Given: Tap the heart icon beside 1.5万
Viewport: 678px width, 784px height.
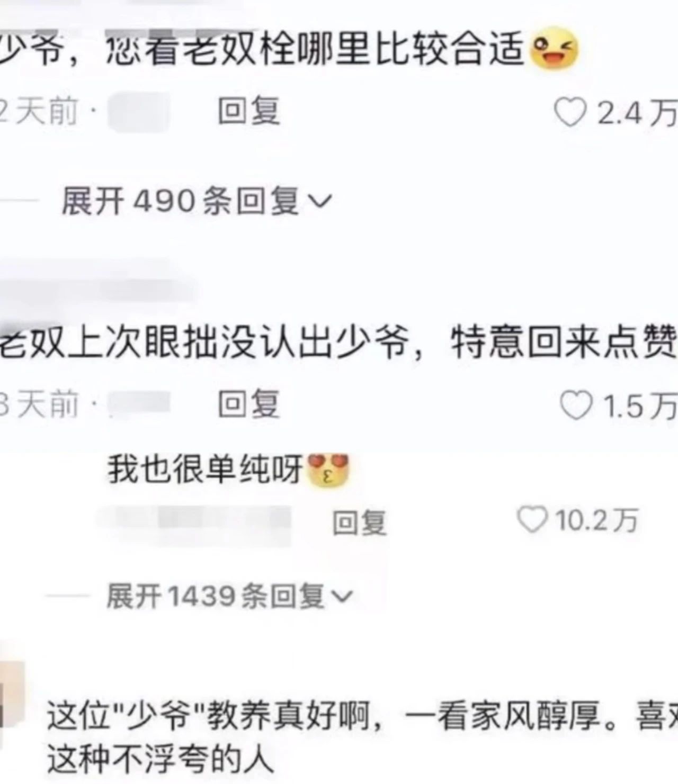Looking at the screenshot, I should pyautogui.click(x=576, y=405).
